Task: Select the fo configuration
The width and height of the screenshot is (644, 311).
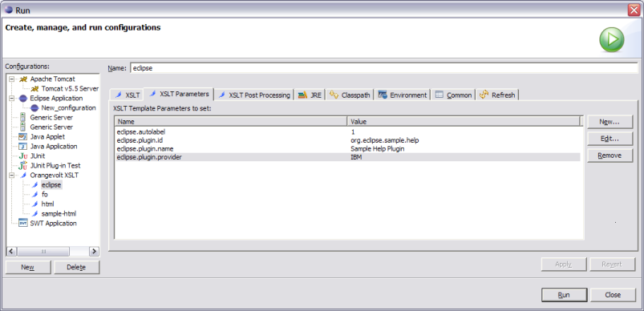Action: pos(44,195)
